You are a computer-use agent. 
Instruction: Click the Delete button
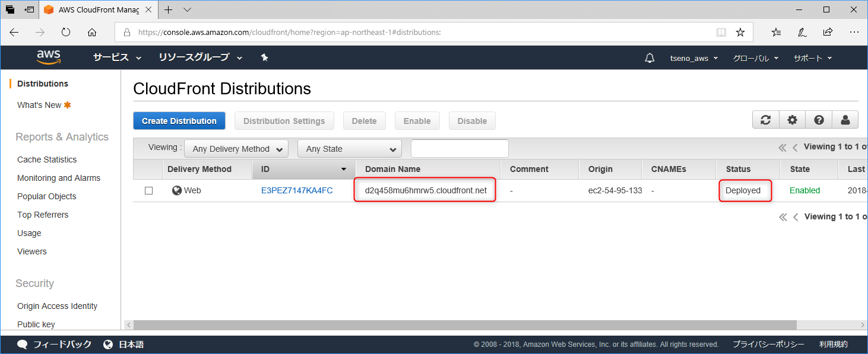pos(364,120)
